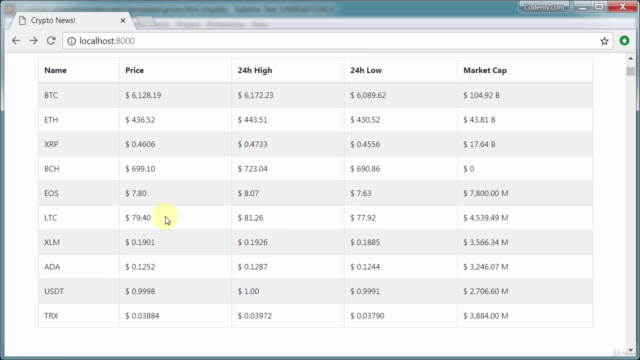Click EOS 24h low $ 7.63

tap(361, 193)
